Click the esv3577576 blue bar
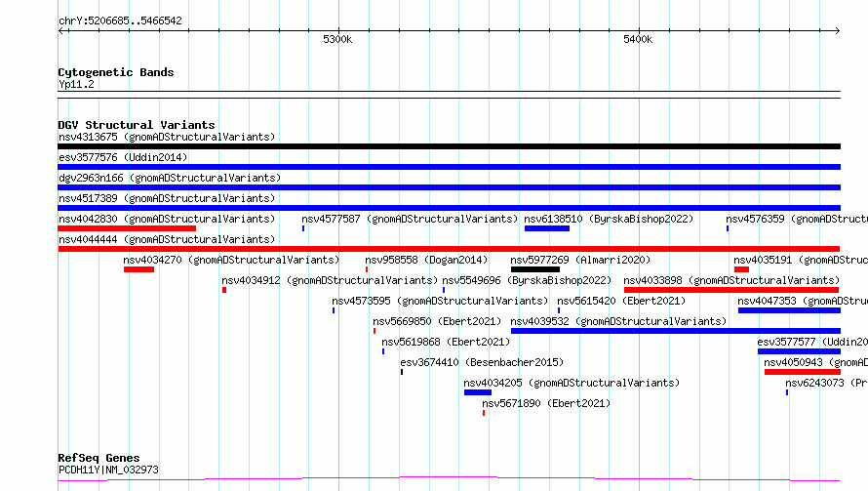Viewport: 868px width, 491px height. click(x=449, y=167)
